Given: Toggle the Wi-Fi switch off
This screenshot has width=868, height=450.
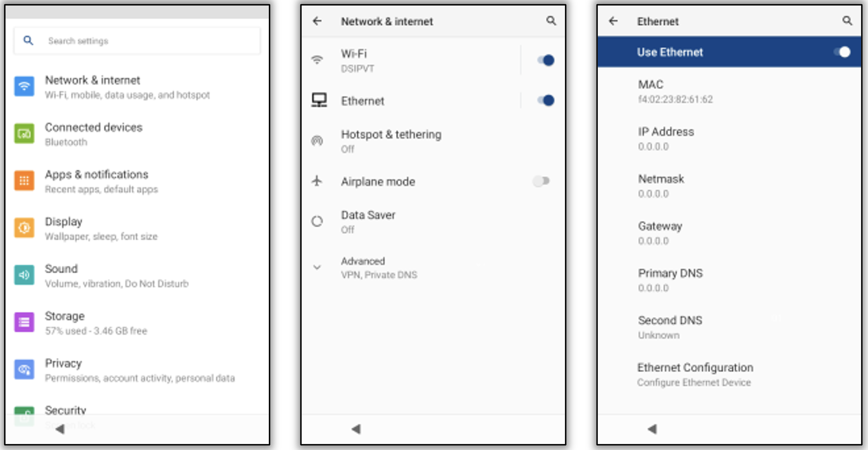Looking at the screenshot, I should pyautogui.click(x=545, y=60).
